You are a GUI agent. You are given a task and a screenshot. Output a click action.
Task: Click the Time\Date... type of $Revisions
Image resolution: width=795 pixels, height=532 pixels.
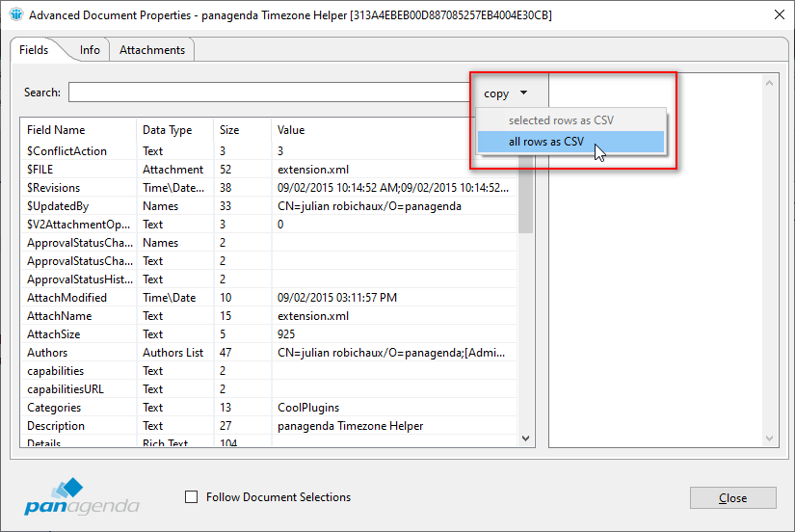(x=173, y=188)
